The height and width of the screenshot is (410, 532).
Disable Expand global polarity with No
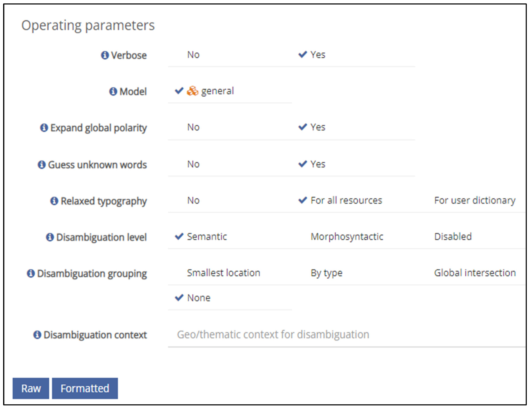click(x=193, y=127)
